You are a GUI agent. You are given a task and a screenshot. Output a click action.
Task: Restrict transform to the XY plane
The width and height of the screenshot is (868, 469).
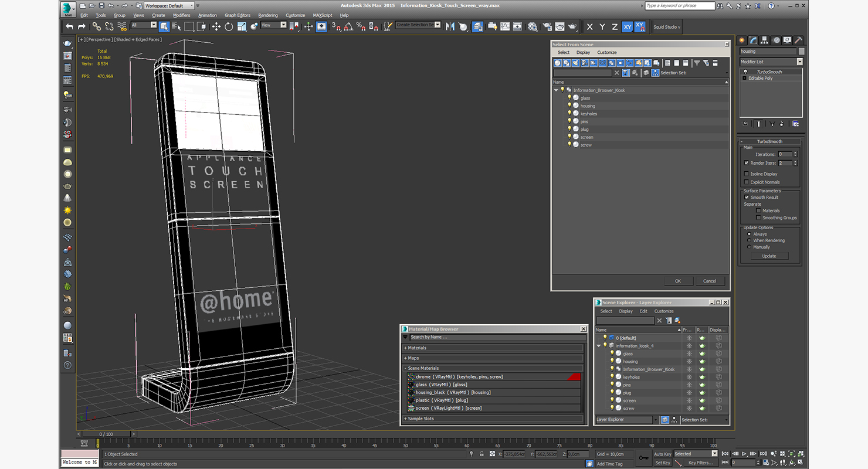pyautogui.click(x=628, y=27)
